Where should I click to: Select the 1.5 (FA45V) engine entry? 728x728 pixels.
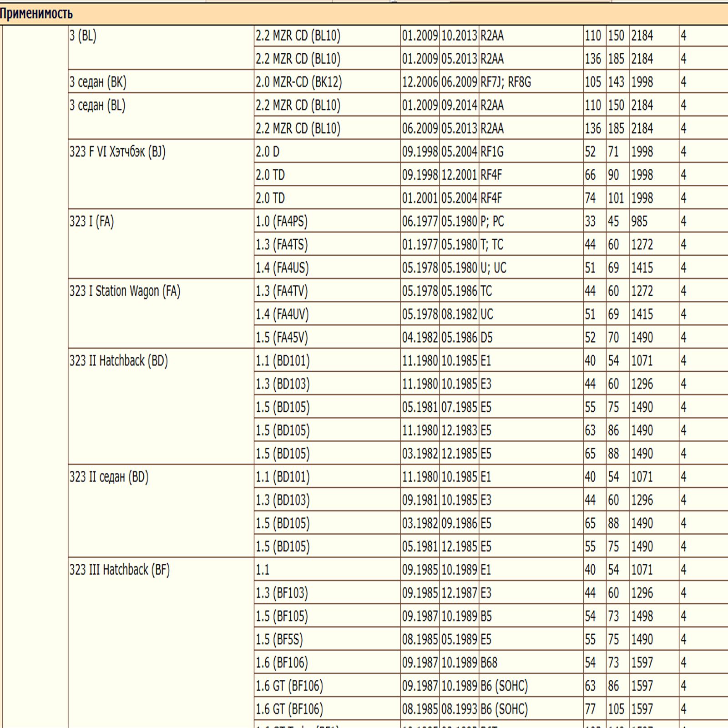281,338
